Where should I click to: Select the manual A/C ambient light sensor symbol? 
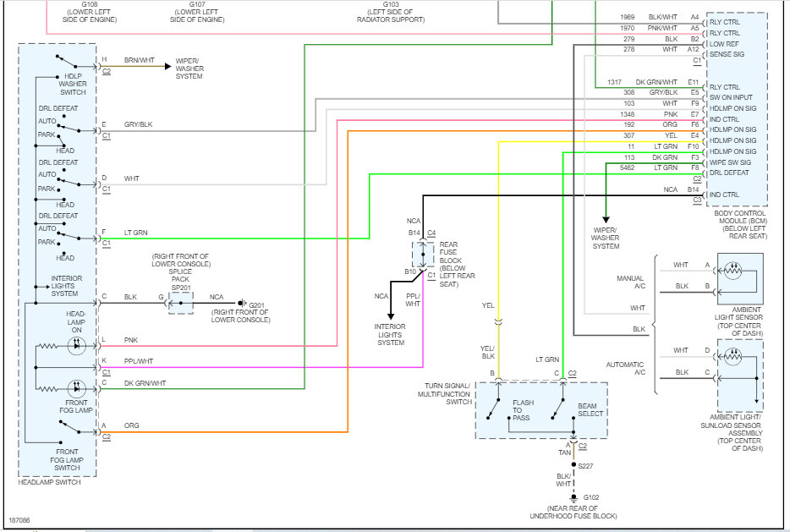pos(733,271)
